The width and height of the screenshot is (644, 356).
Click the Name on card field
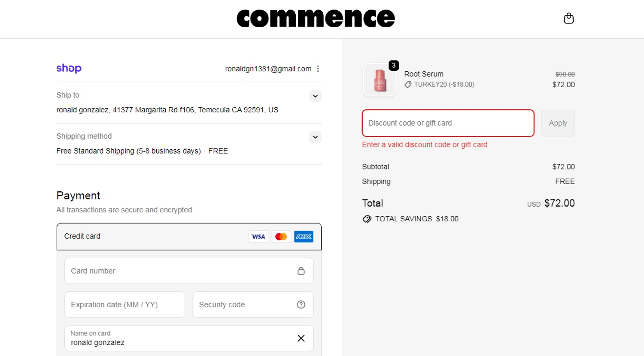[189, 338]
